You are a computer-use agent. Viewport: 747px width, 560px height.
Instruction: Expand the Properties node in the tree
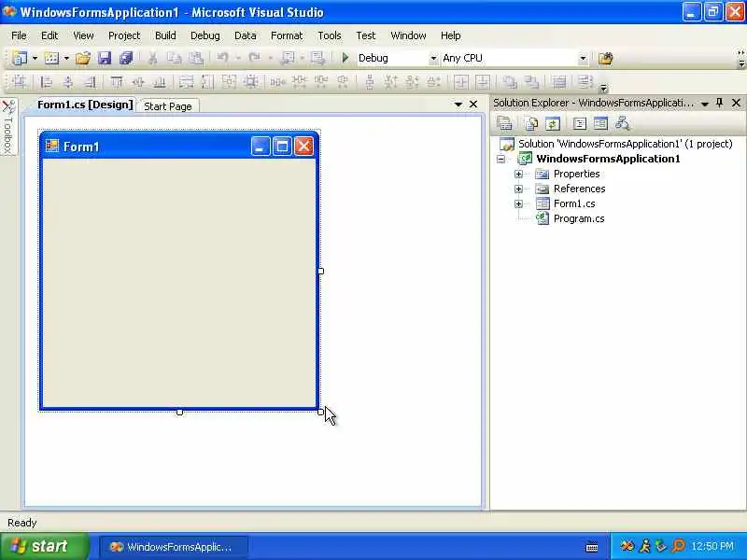tap(519, 175)
